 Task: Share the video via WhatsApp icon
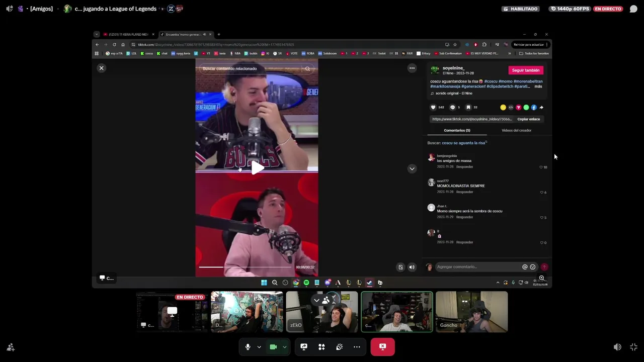(526, 107)
